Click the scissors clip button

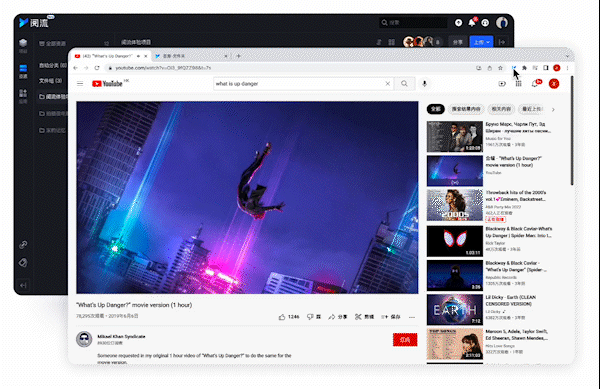point(364,317)
